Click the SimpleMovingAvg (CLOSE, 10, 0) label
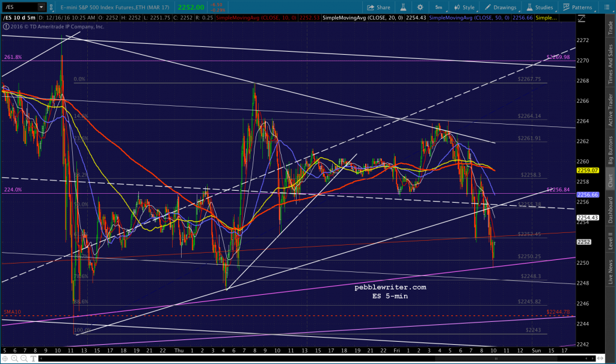 [256, 17]
